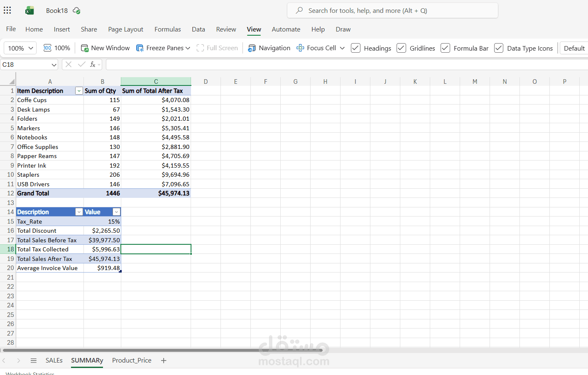Select the $919.48 cell

point(103,268)
